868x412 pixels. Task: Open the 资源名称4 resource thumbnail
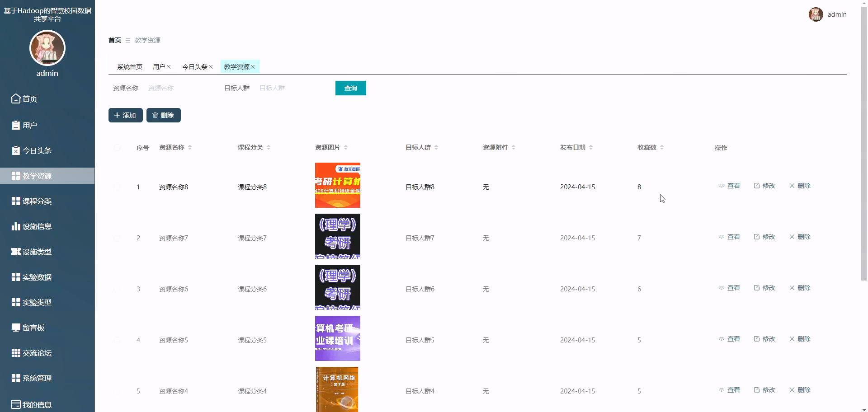(x=338, y=389)
